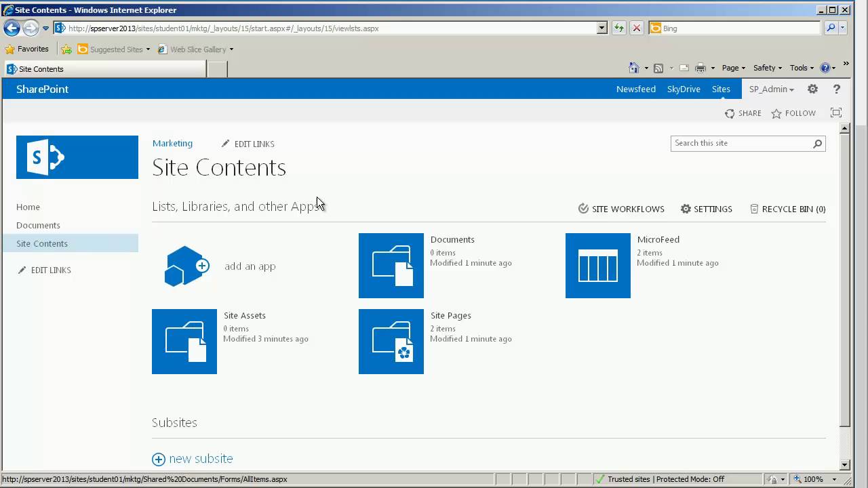The image size is (868, 488).
Task: Open the MicroFeed app tile
Action: pyautogui.click(x=597, y=265)
